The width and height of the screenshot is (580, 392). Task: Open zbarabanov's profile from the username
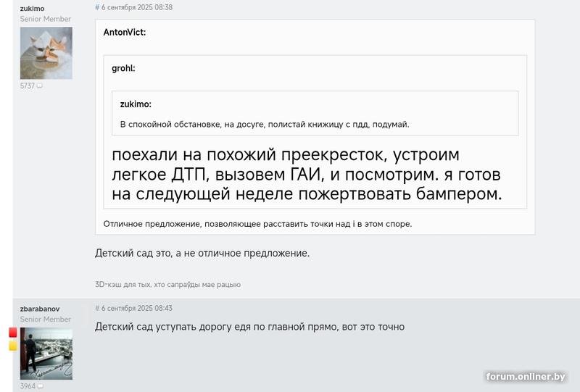pyautogui.click(x=40, y=309)
